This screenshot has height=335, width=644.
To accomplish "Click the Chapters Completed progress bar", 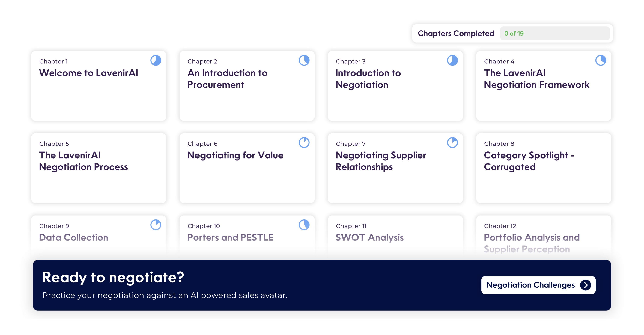I will pos(555,34).
